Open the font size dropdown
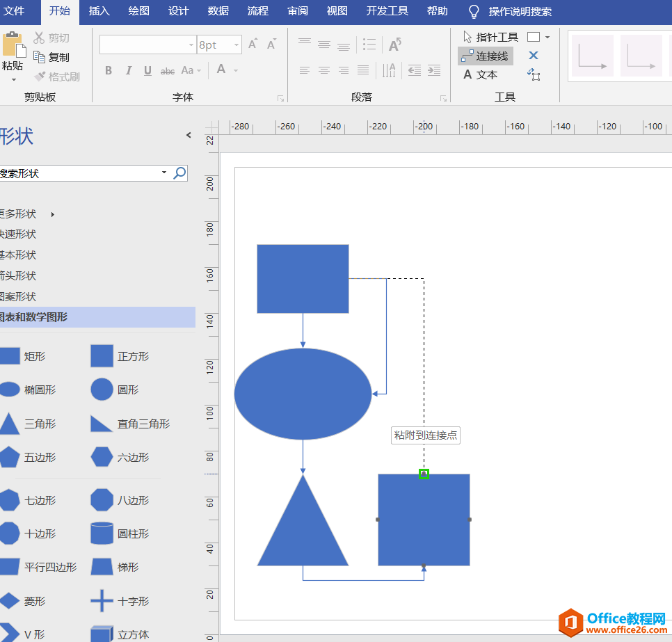The image size is (672, 642). 237,45
